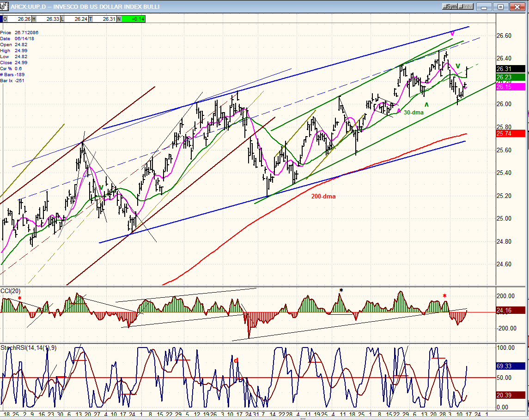Viewport: 529px width, 420px height.
Task: Close the UUP chart window
Action: (x=517, y=6)
